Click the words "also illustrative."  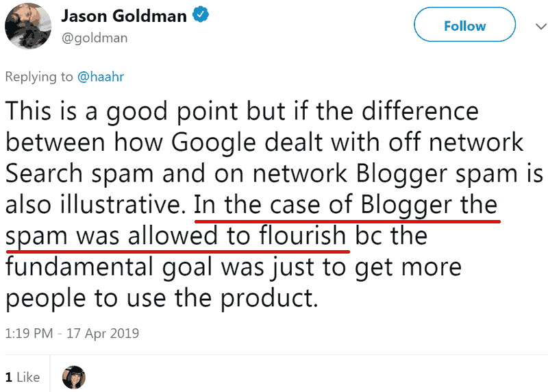point(96,205)
